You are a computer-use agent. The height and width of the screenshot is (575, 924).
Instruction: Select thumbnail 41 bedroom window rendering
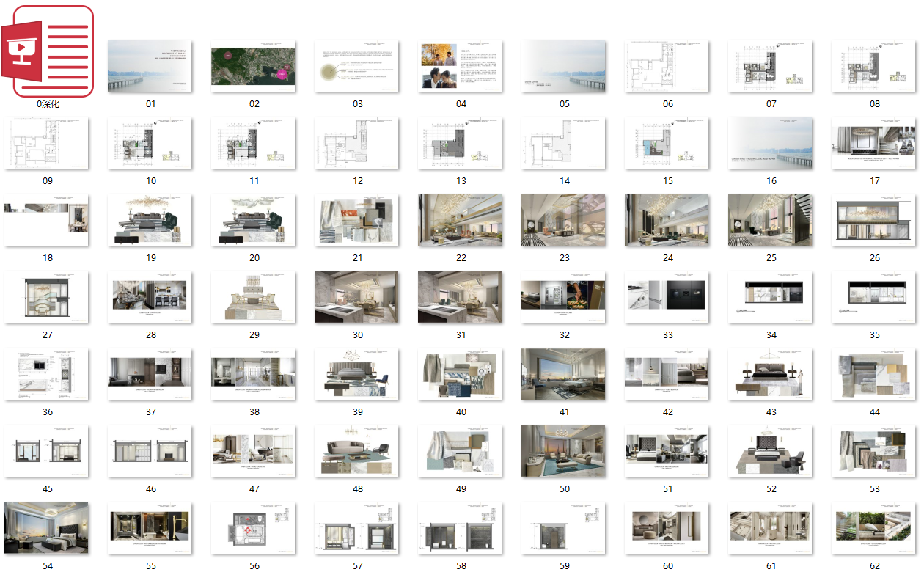[564, 374]
